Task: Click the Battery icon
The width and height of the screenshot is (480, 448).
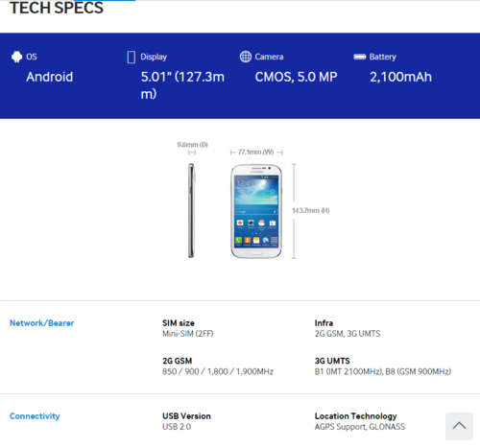Action: (360, 57)
